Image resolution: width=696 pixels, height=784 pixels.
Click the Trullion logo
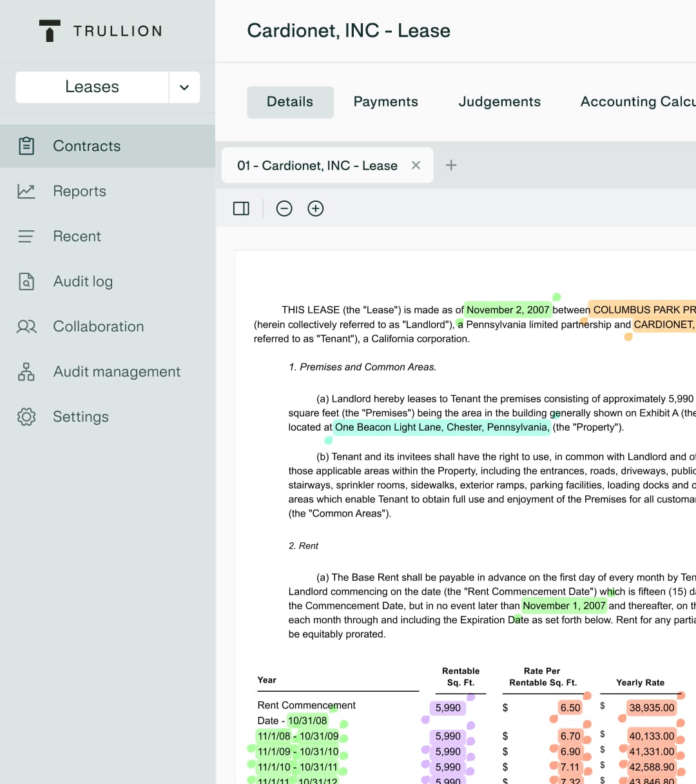[100, 30]
